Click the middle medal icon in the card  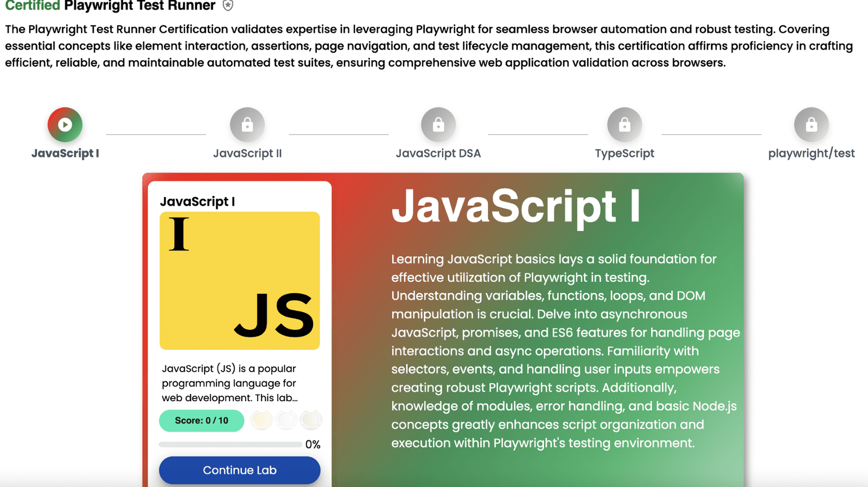click(286, 420)
